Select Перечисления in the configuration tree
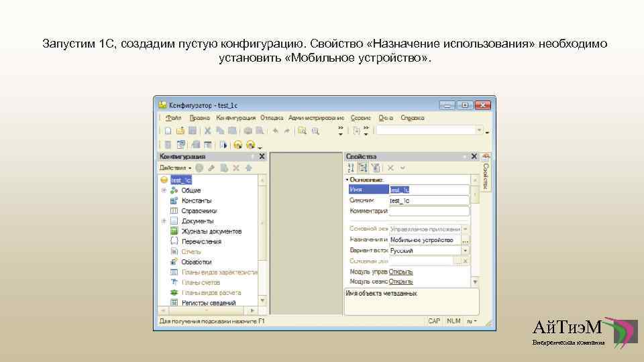 pyautogui.click(x=201, y=242)
